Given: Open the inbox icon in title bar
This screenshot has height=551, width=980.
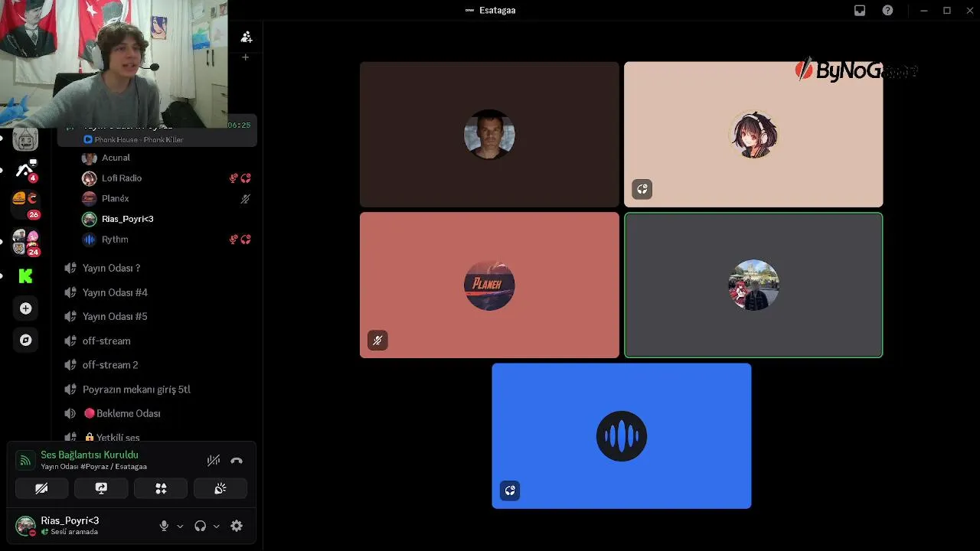Looking at the screenshot, I should 860,11.
